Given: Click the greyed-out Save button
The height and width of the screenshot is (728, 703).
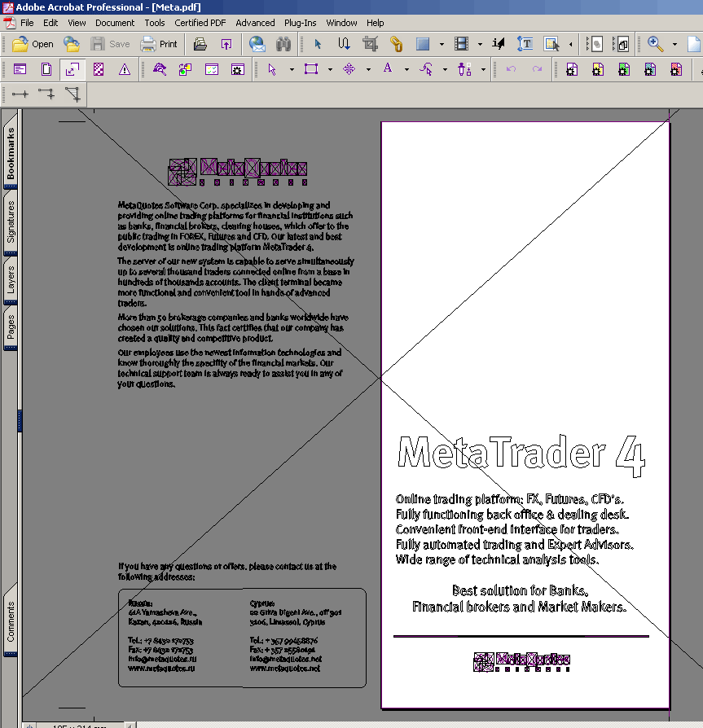Looking at the screenshot, I should (111, 44).
